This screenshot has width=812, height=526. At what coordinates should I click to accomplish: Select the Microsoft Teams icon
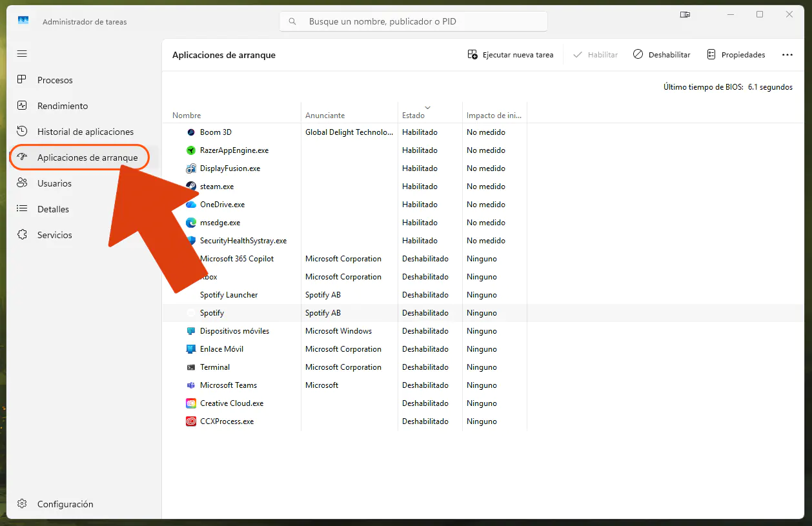pos(190,385)
